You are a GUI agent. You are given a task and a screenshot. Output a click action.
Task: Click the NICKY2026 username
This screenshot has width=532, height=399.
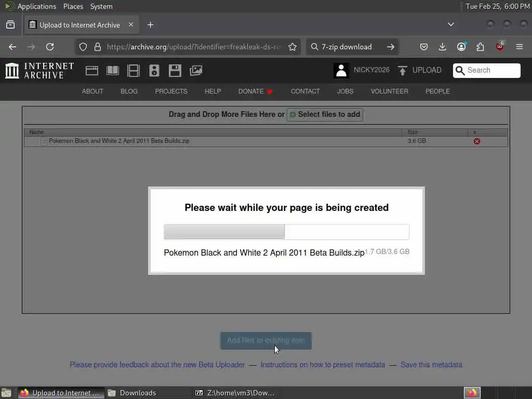point(371,70)
